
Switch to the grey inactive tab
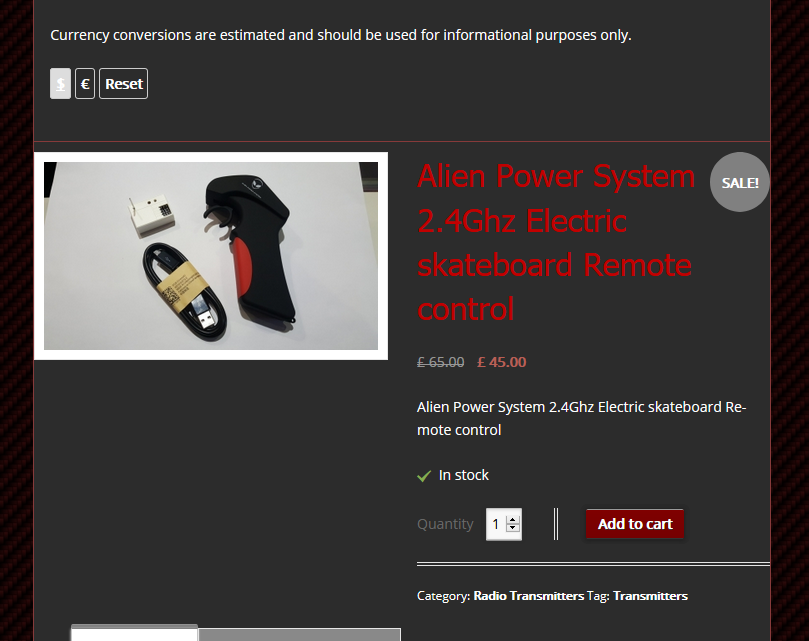point(299,634)
